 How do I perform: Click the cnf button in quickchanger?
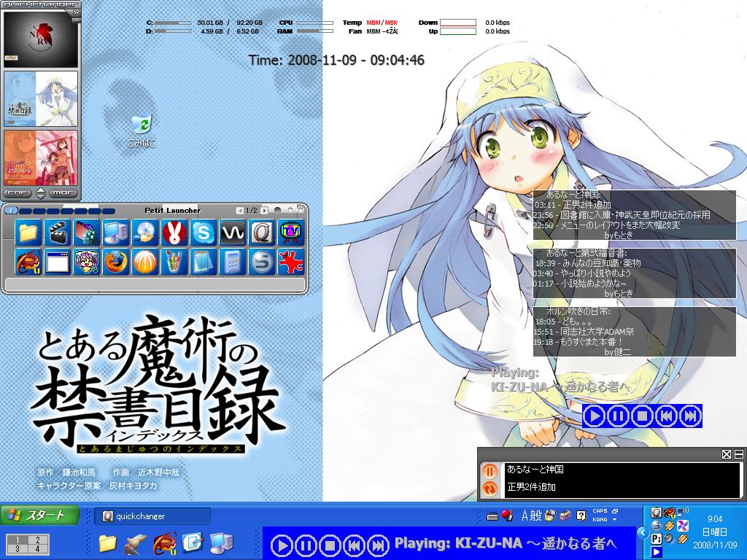pos(18,192)
